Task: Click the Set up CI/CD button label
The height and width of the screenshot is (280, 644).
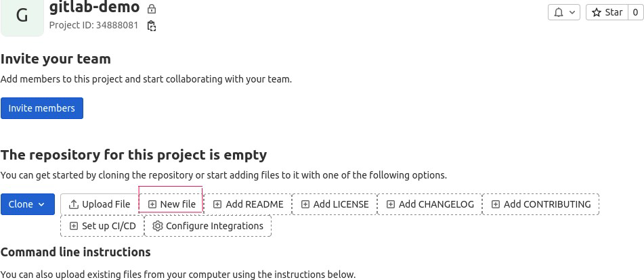Action: coord(109,226)
